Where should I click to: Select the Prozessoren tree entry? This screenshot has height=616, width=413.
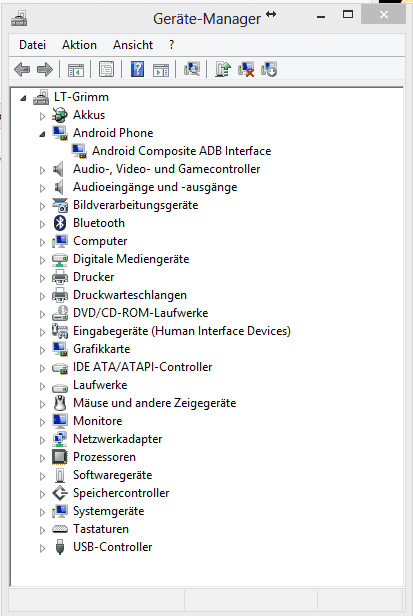tap(104, 457)
